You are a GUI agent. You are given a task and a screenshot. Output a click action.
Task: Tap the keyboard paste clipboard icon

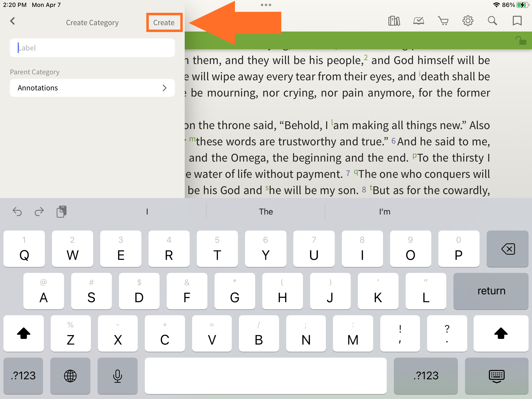(x=61, y=212)
